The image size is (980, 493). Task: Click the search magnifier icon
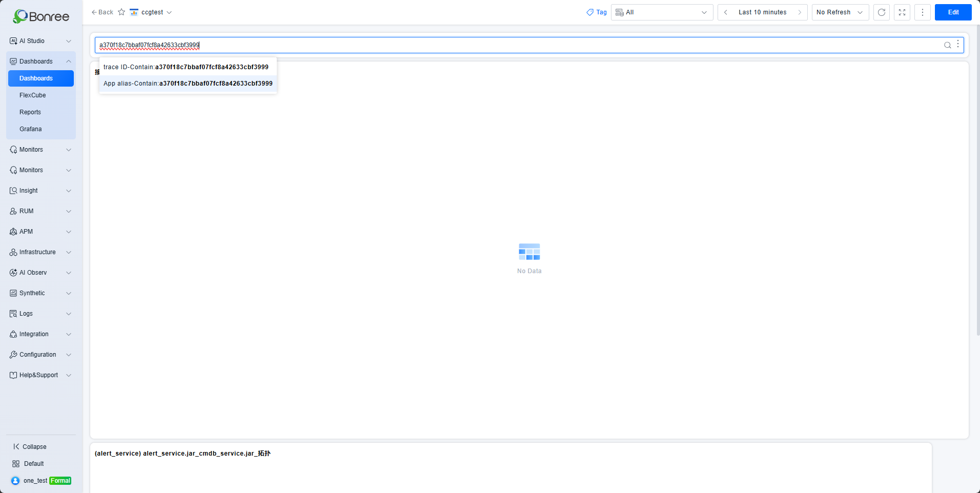948,45
